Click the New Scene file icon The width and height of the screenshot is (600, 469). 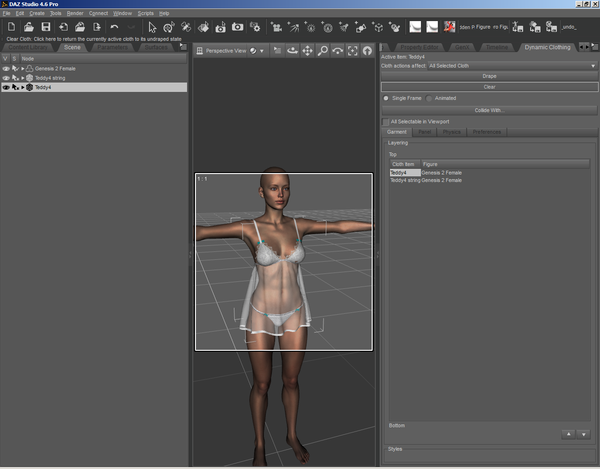coord(9,26)
